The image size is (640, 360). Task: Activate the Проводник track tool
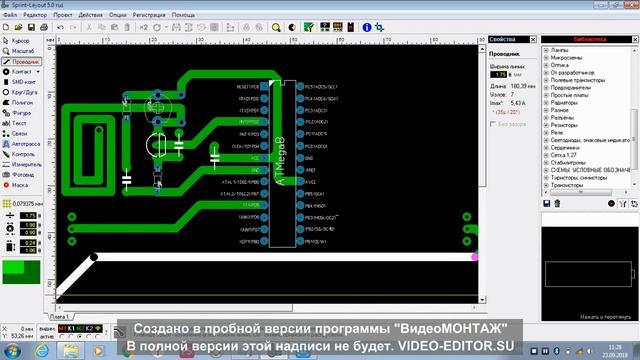pos(21,62)
